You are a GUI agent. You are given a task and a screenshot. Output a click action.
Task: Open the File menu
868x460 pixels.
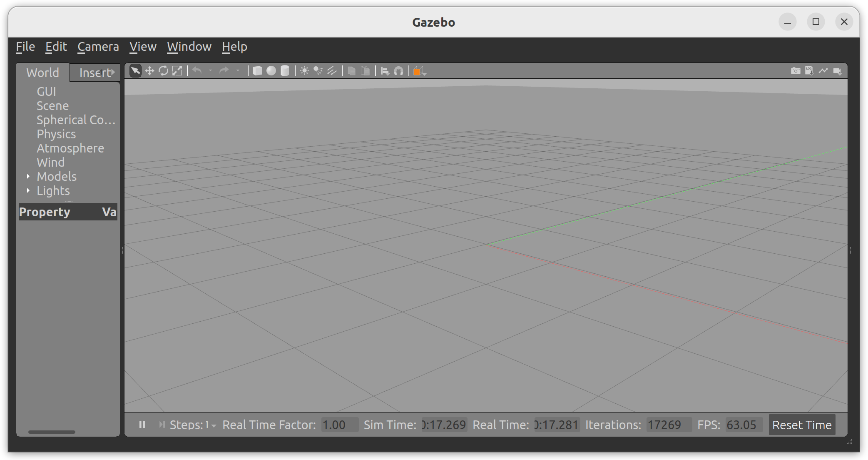25,47
